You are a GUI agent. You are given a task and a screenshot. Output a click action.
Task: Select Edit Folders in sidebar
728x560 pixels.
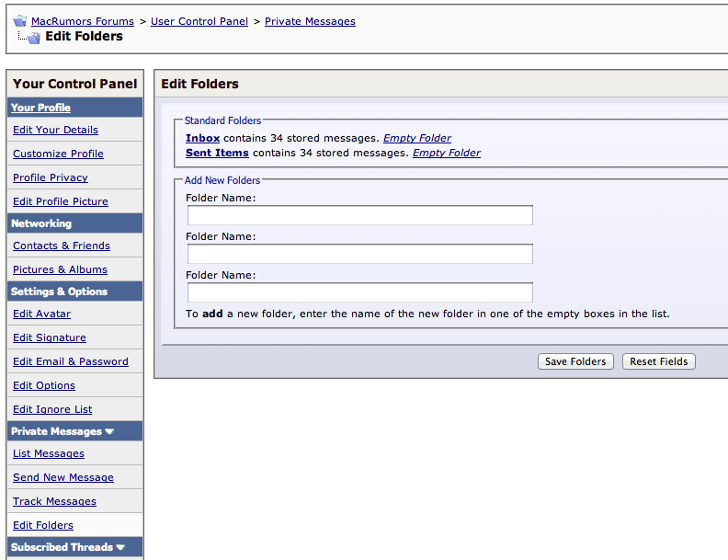click(43, 525)
